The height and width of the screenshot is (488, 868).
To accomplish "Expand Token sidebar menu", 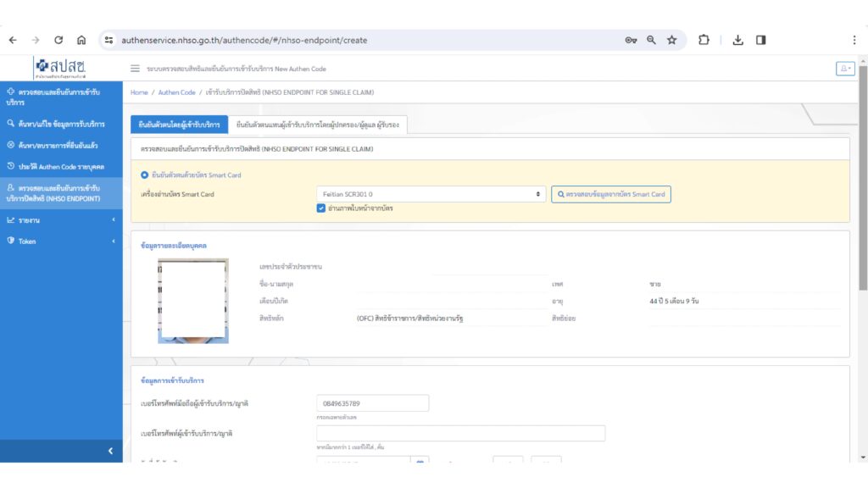I will pyautogui.click(x=58, y=241).
